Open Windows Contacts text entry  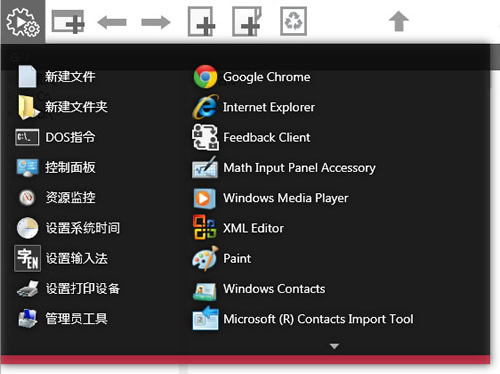[274, 289]
